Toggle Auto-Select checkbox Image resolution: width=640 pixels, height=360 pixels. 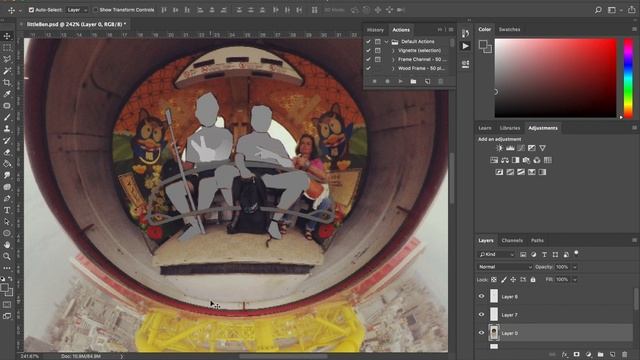coord(31,10)
